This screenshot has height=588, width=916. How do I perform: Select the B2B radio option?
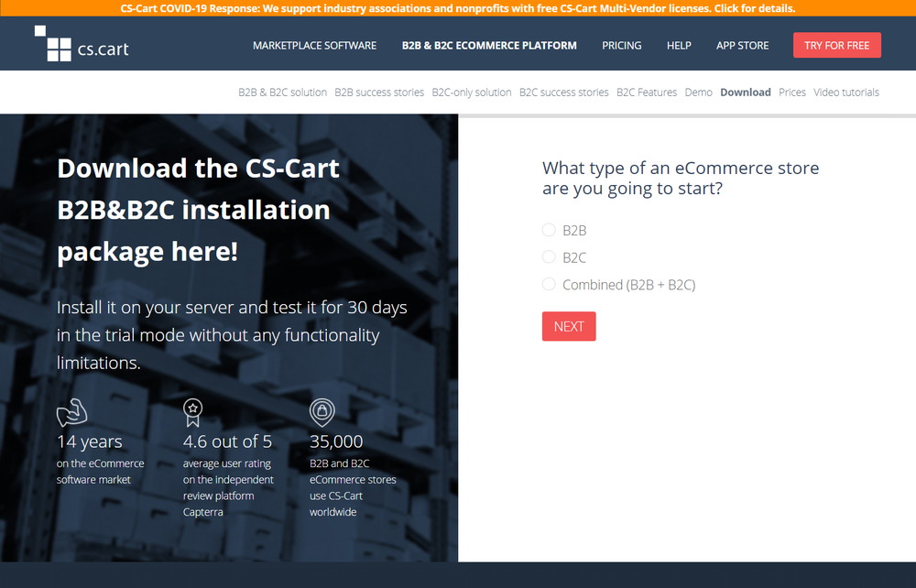549,230
